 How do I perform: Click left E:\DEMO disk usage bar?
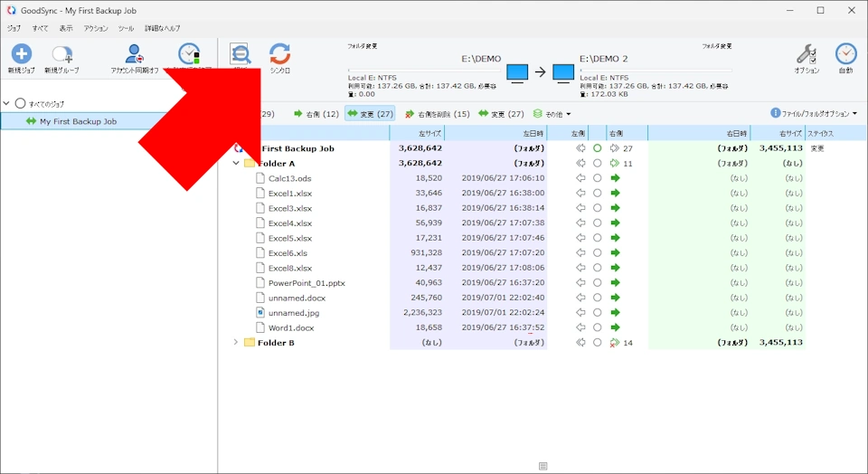(x=424, y=71)
